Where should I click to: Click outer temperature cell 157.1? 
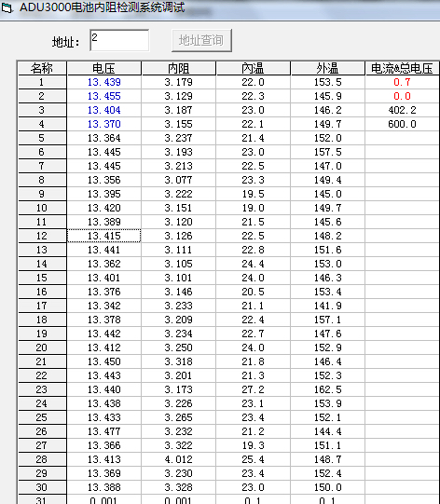pos(328,320)
